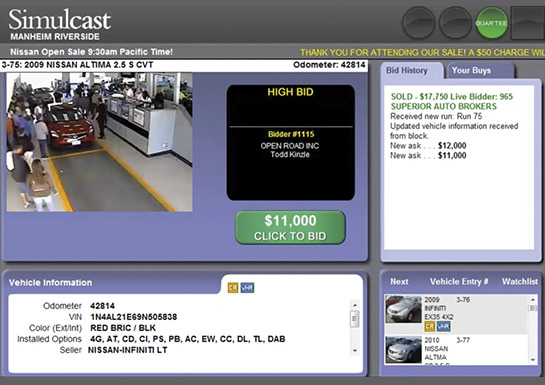Click the Seller value NISSAN-INFINITI LT

pos(128,350)
